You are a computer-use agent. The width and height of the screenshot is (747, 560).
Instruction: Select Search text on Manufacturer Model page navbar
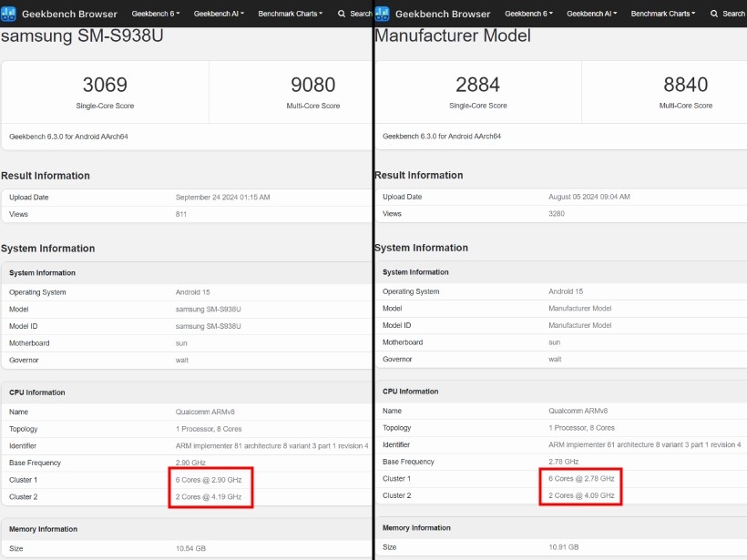pos(733,14)
